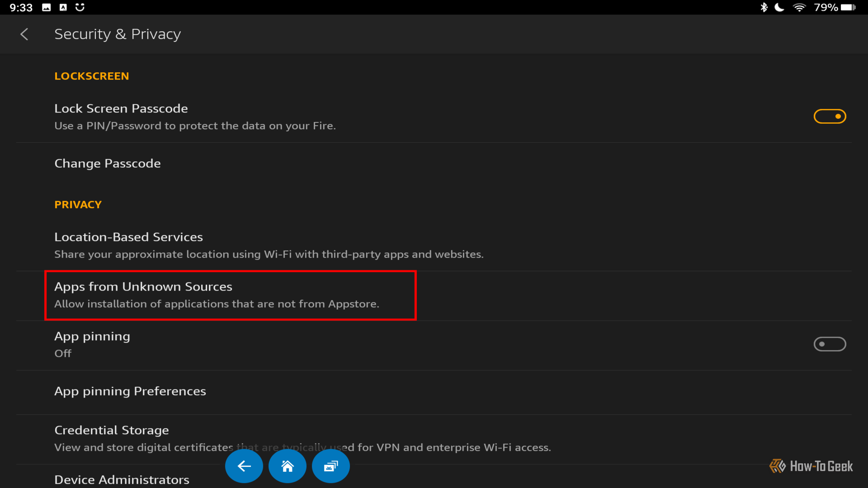Toggle the Lock Screen Passcode switch
The image size is (868, 488).
[830, 116]
